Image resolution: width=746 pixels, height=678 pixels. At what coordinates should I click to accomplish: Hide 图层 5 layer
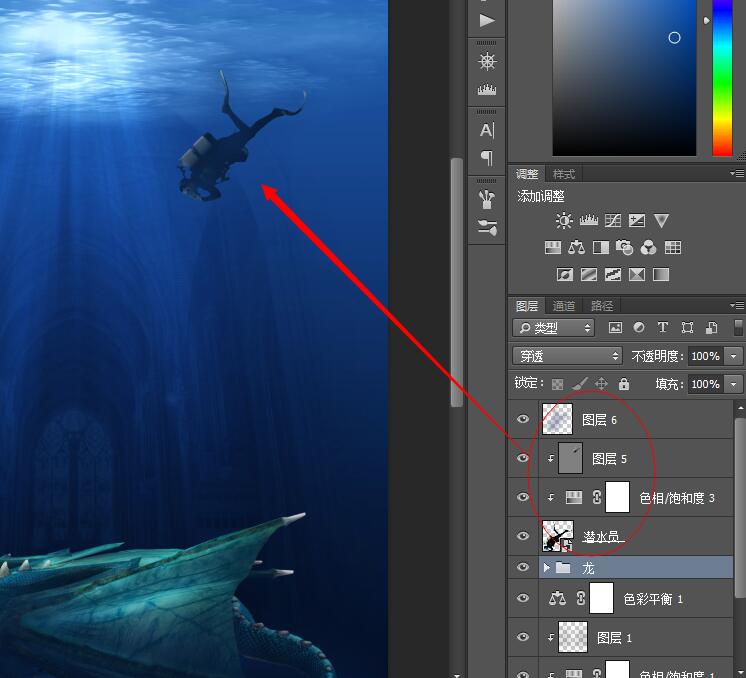tap(523, 458)
